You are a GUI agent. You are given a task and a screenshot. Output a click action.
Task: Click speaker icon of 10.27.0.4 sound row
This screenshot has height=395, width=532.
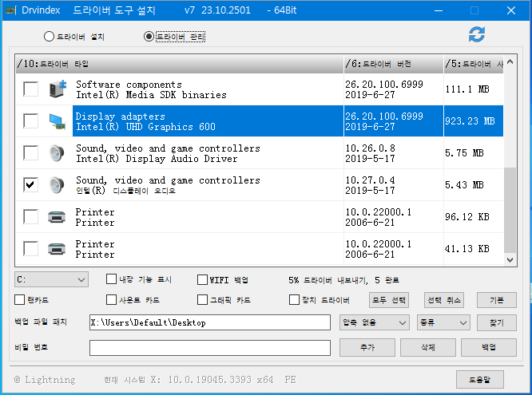57,185
